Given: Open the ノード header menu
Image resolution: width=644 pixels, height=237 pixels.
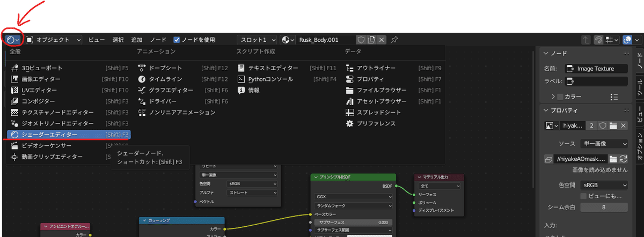Looking at the screenshot, I should pos(158,40).
